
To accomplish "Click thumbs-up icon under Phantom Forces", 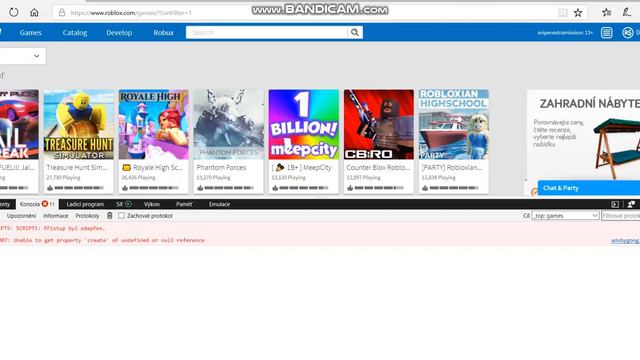I will pos(200,188).
